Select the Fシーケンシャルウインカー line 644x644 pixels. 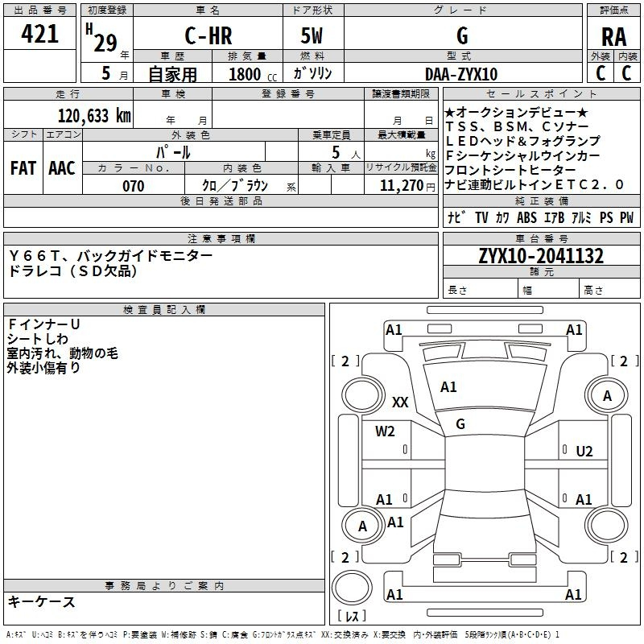pos(522,155)
